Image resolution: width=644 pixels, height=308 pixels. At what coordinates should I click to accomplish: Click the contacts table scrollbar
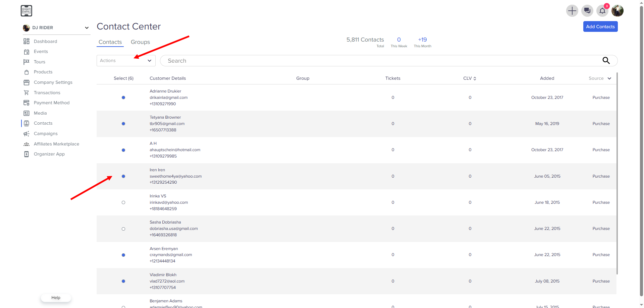click(617, 173)
